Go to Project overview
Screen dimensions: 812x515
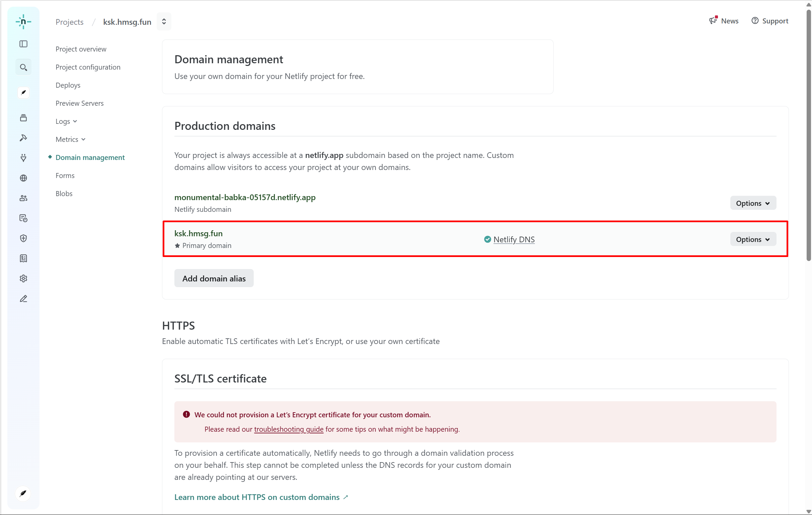tap(81, 49)
